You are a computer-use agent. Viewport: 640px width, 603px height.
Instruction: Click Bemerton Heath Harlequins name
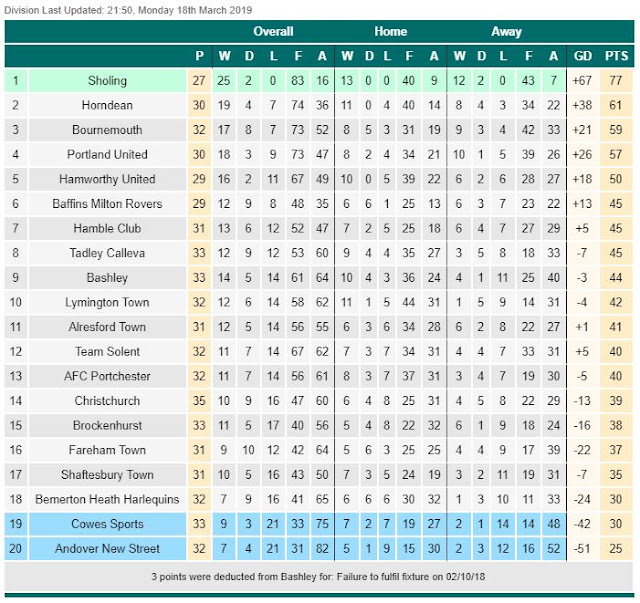[107, 499]
